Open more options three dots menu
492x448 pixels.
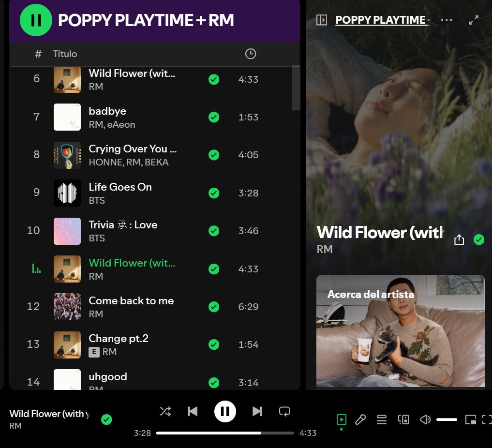[x=447, y=20]
